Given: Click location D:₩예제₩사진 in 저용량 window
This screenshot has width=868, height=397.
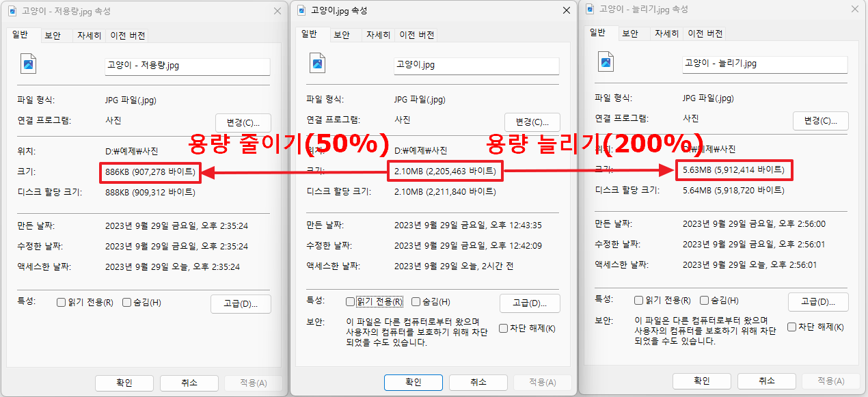Looking at the screenshot, I should [x=132, y=152].
